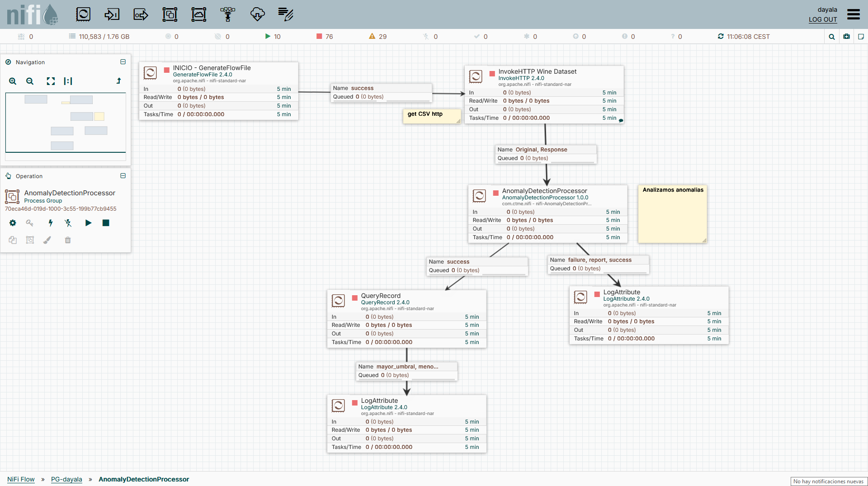Select the Output Port toolbar icon
This screenshot has height=486, width=868.
(x=141, y=14)
